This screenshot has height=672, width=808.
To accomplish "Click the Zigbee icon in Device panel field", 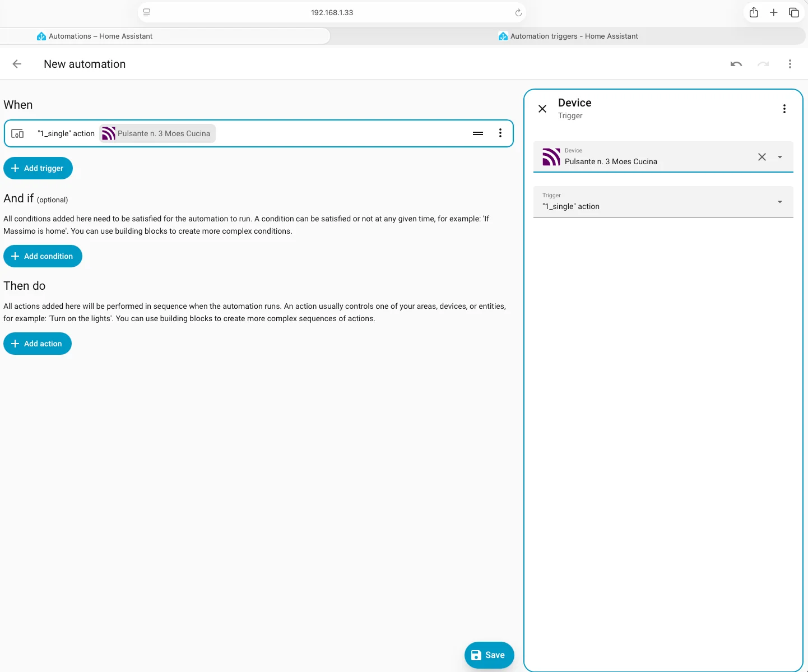I will 551,157.
